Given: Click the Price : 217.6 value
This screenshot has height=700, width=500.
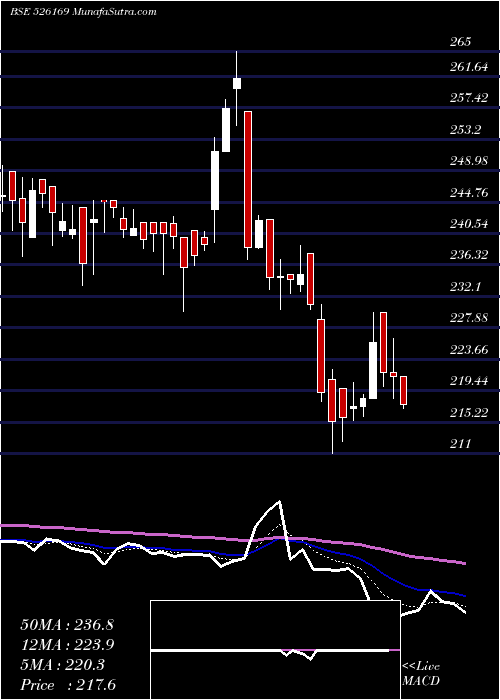Looking at the screenshot, I should pos(68,685).
